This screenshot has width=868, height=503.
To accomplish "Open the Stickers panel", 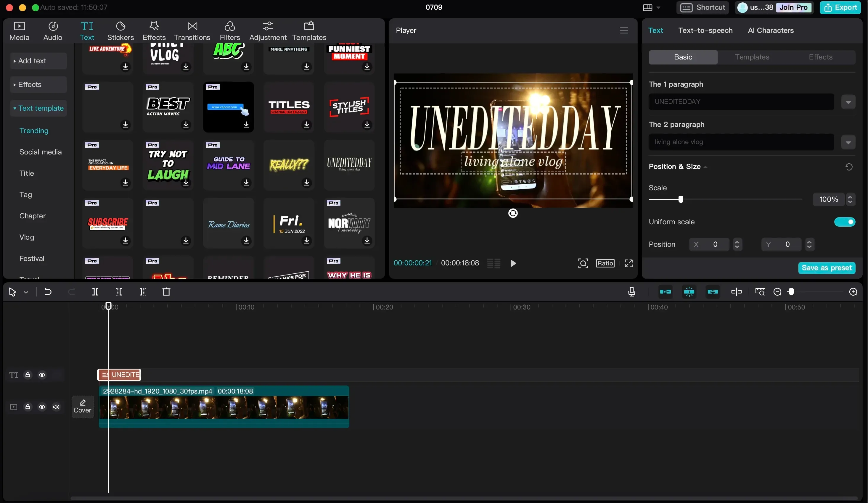I will pos(120,31).
